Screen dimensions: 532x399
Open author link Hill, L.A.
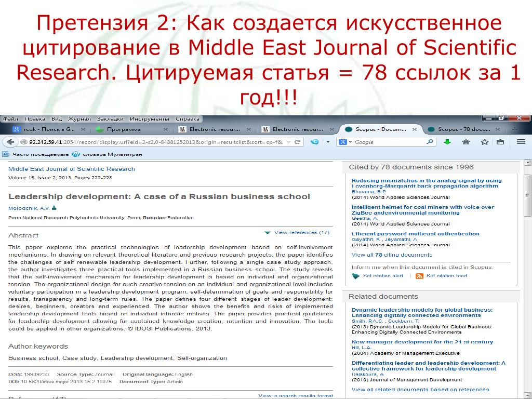tap(362, 348)
